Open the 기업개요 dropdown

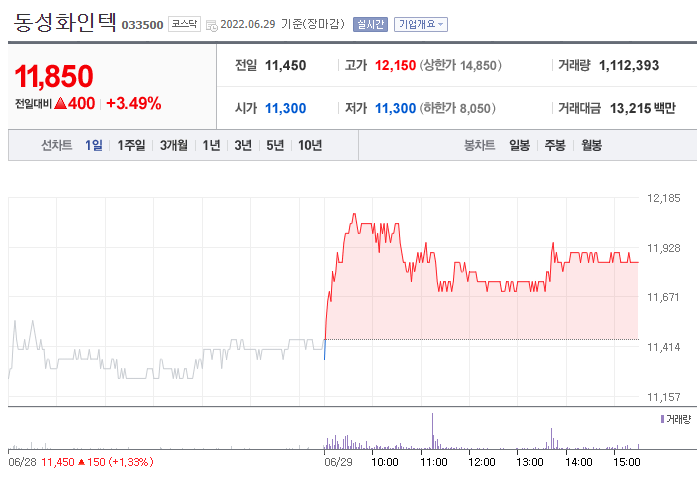(421, 24)
